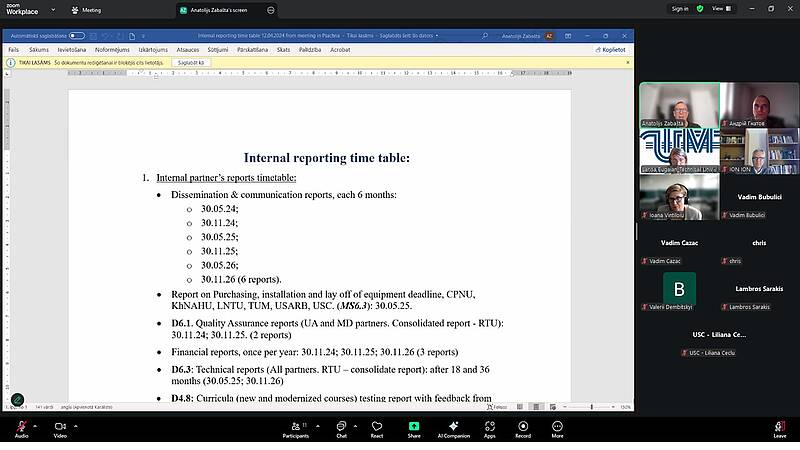The image size is (800, 450).
Task: Expand audio options arrow next to Audio
Action: pos(38,424)
